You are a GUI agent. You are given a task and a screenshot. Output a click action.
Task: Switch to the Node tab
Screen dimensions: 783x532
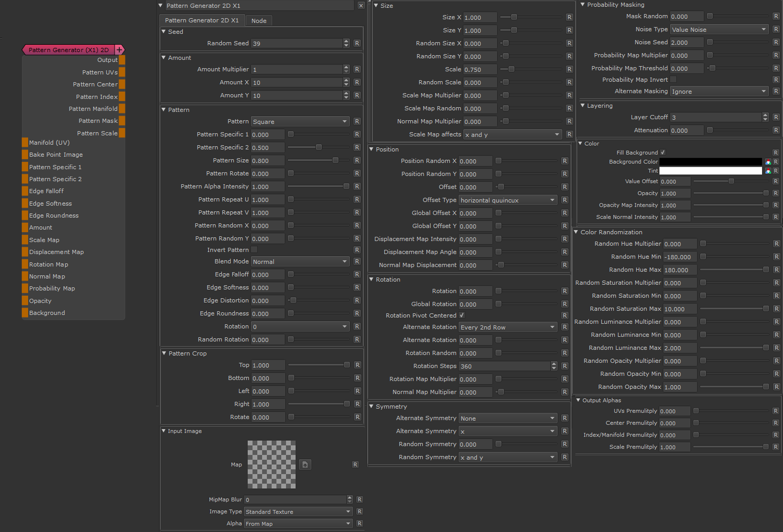pyautogui.click(x=259, y=21)
